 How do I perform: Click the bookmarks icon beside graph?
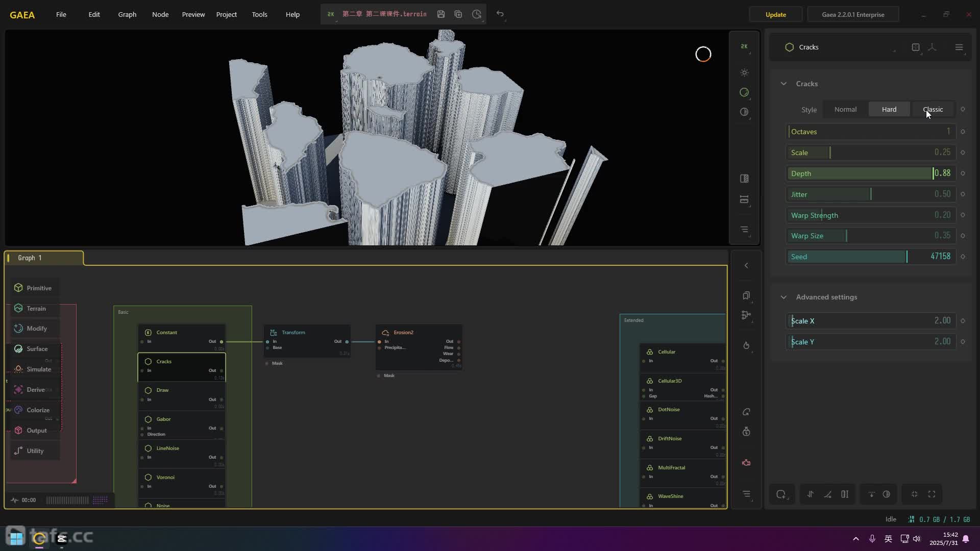click(x=746, y=296)
